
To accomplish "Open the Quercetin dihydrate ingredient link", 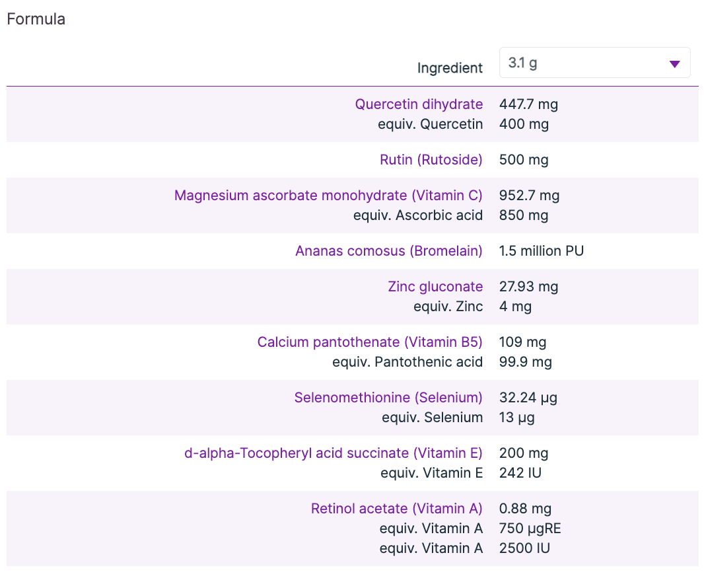I will click(x=419, y=104).
